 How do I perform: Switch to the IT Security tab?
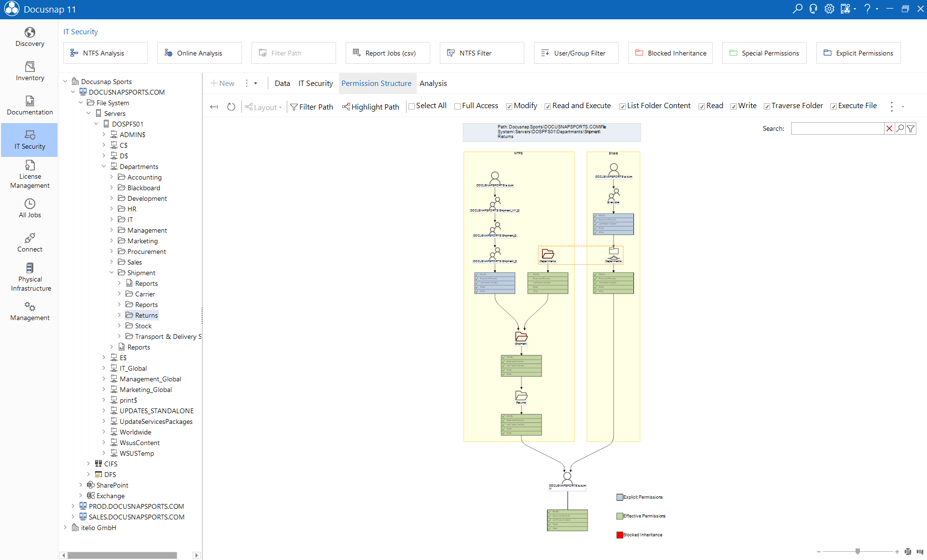[315, 83]
